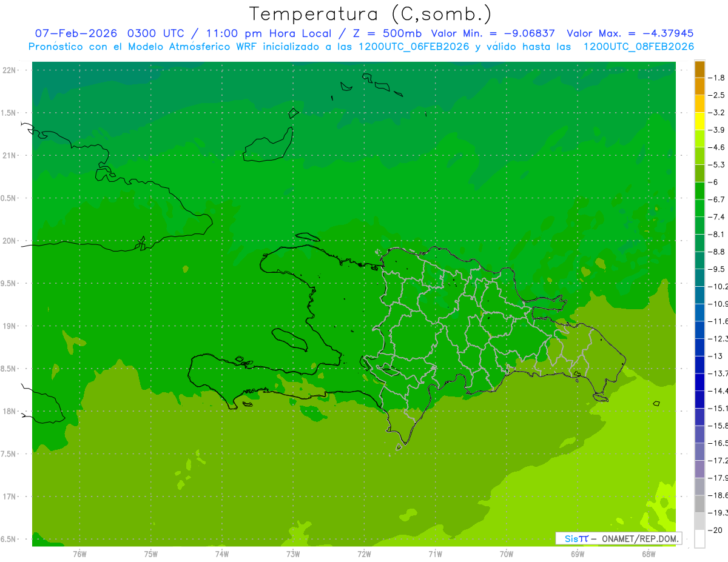Select the date text "07-Feb-2026"
This screenshot has height=562, width=728.
(x=77, y=33)
